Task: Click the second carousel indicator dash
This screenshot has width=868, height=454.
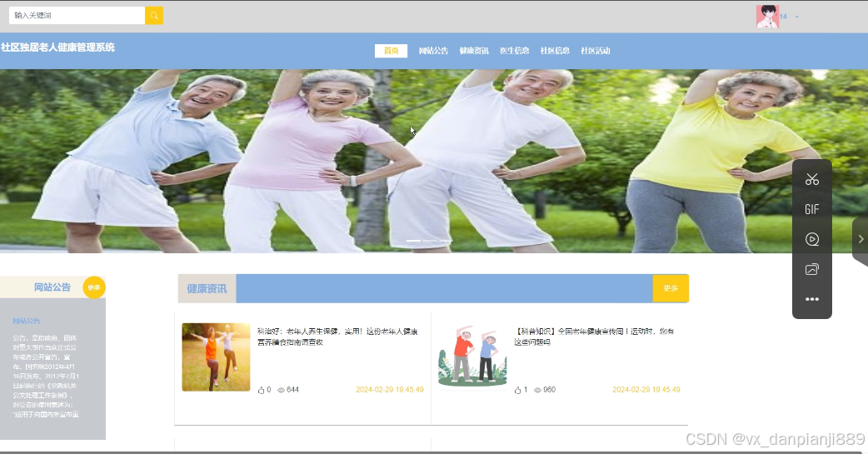Action: 430,241
